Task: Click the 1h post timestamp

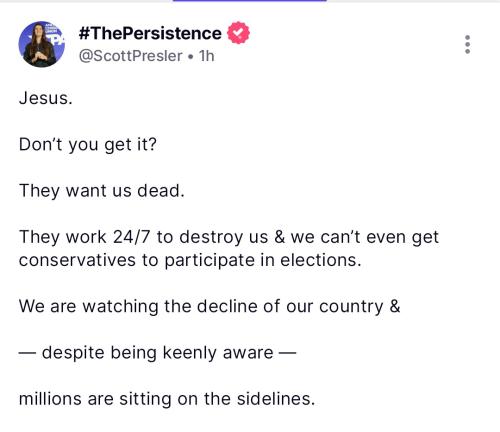Action: click(x=207, y=56)
